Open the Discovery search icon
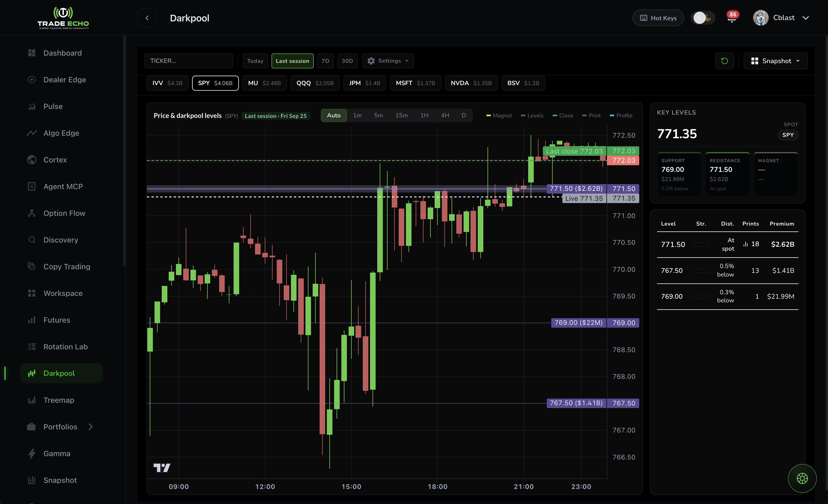The width and height of the screenshot is (828, 504). 31,240
